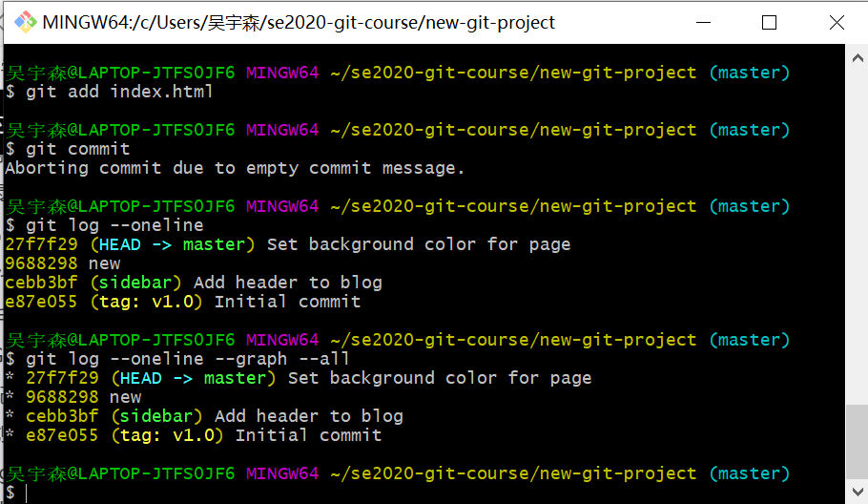Maximize the MINGW64 terminal window
This screenshot has width=868, height=504.
tap(769, 22)
